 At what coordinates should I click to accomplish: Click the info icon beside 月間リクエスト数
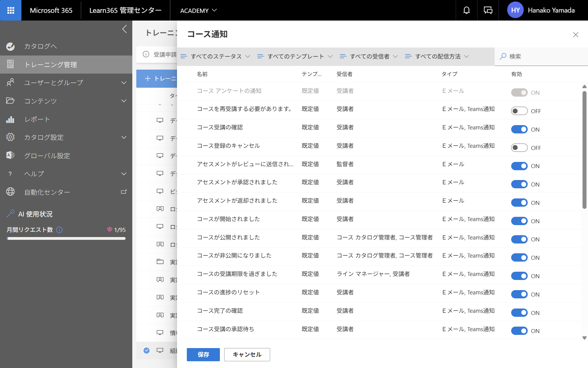[x=60, y=230]
